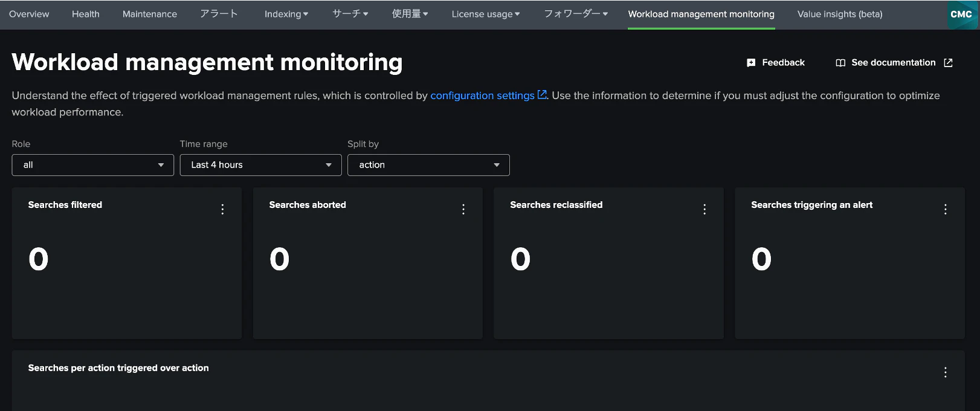Image resolution: width=980 pixels, height=411 pixels.
Task: Click the Searches reclassified panel title
Action: click(x=556, y=205)
